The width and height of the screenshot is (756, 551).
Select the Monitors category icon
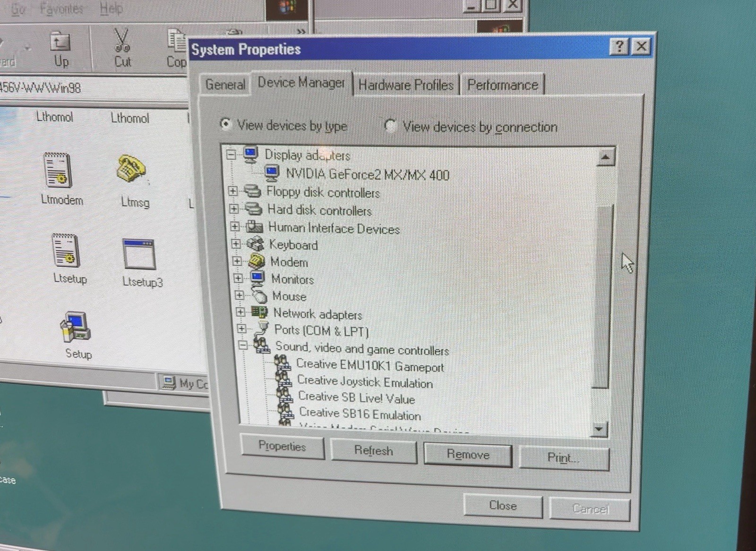coord(258,278)
